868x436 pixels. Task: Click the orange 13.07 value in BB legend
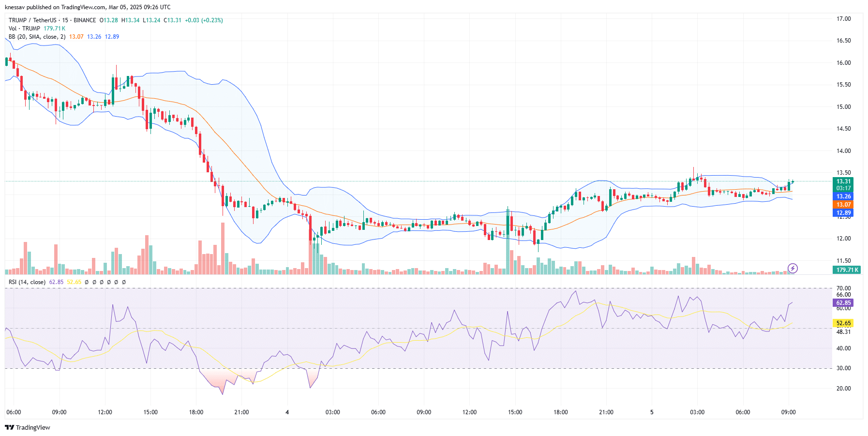point(76,37)
